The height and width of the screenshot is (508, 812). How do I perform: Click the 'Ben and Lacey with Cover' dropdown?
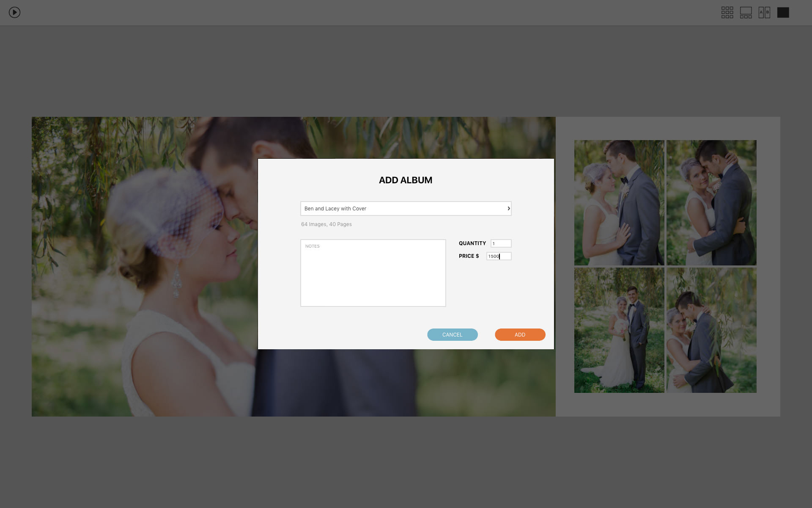pyautogui.click(x=406, y=208)
